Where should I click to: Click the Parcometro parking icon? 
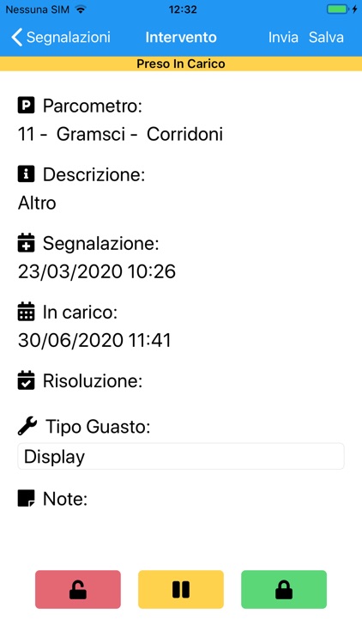[x=27, y=106]
